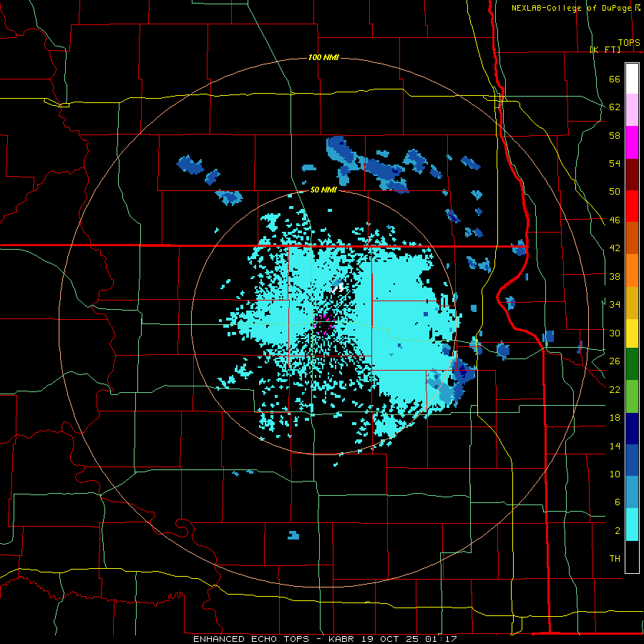Click the legend value 38
644x644 pixels.
[615, 276]
